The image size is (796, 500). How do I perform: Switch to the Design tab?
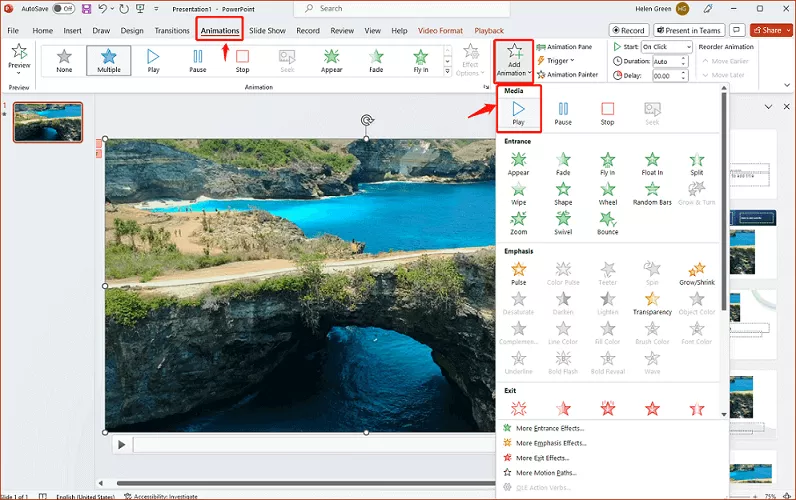[x=132, y=30]
